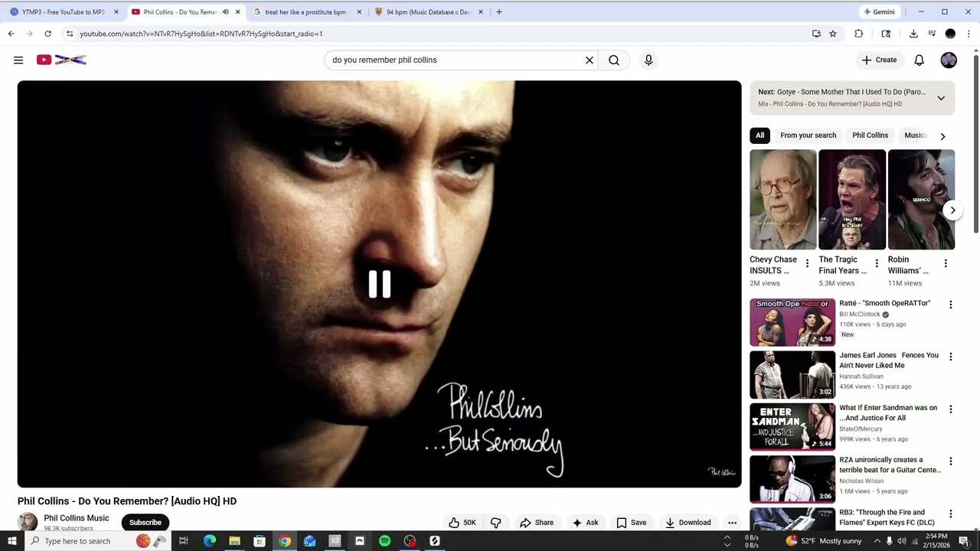This screenshot has width=980, height=551.
Task: Open Chrome three-dot menu
Action: tap(969, 34)
